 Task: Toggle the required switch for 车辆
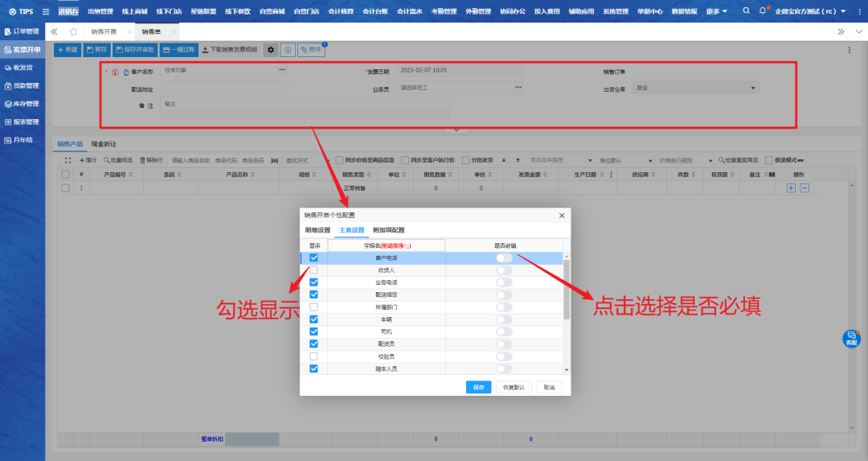(x=504, y=319)
